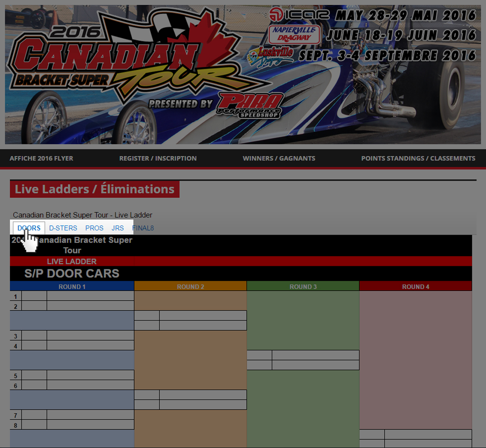Click seed number 4 in Round 1
Screen dimensions: 486x448
coord(15,346)
